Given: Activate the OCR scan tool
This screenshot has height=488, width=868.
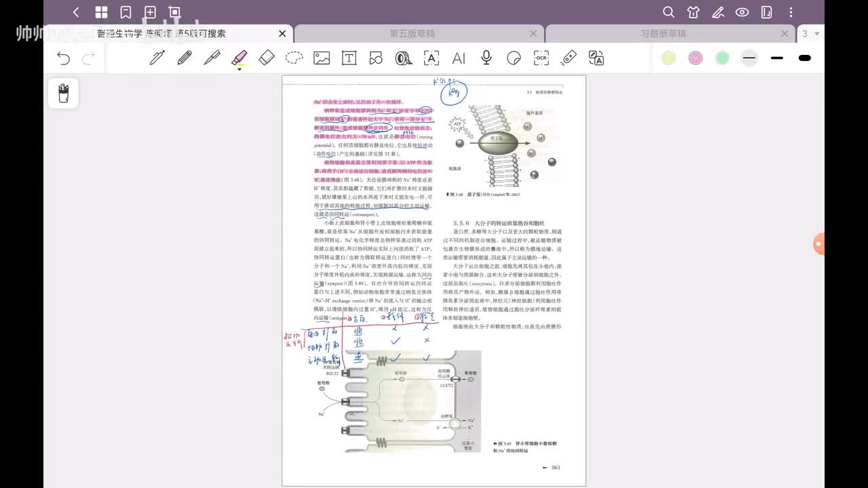Looking at the screenshot, I should [x=541, y=58].
